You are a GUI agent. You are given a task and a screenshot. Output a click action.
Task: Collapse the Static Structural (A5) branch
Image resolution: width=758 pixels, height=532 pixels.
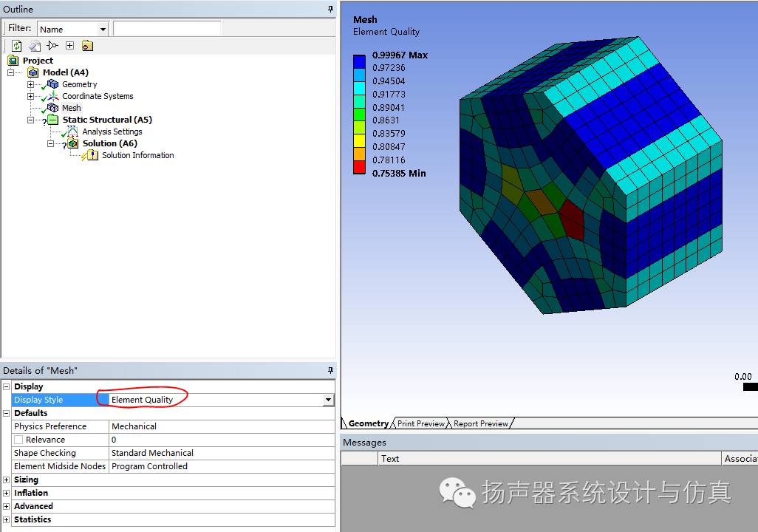30,120
